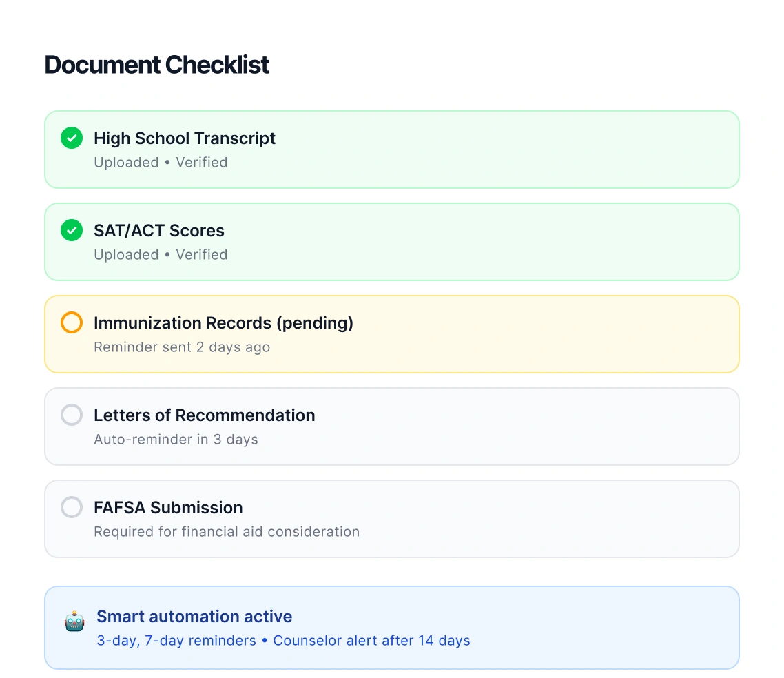Click the green checkmark for SAT/ACT Scores
784x678 pixels.
pos(72,231)
